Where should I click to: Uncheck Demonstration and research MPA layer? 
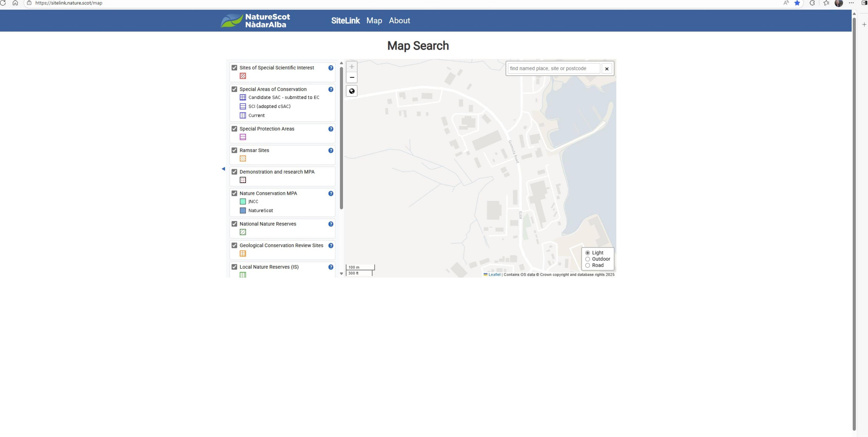[x=234, y=172]
